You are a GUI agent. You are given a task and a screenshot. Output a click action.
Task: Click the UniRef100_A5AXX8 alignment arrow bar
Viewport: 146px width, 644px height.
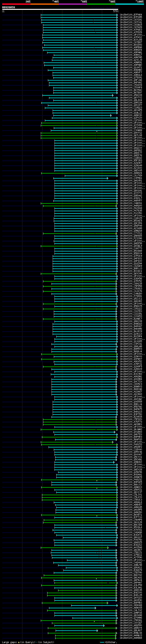click(x=78, y=95)
